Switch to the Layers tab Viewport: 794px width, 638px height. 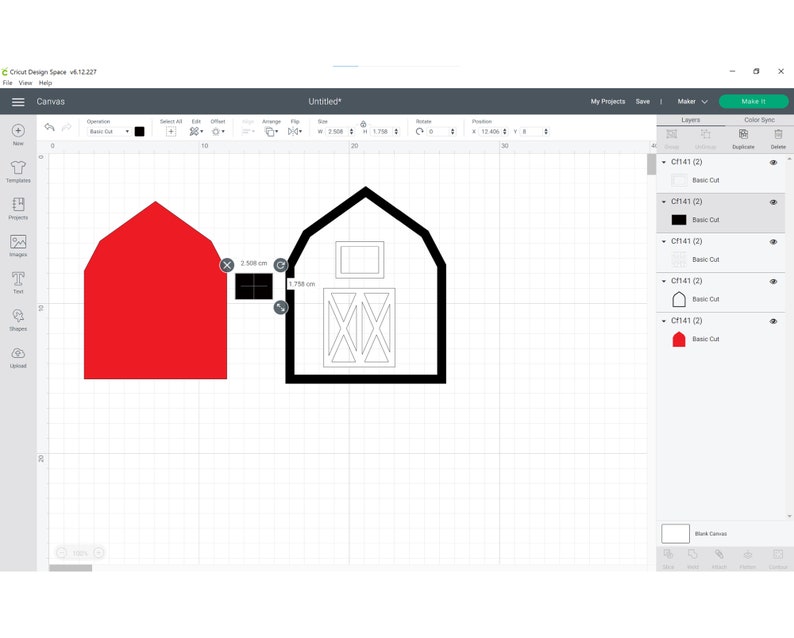click(x=690, y=120)
